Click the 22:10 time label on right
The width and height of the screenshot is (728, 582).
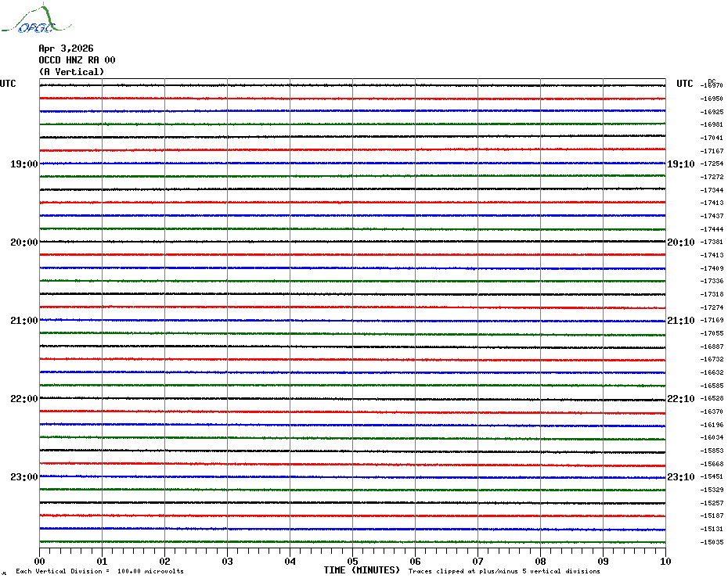click(x=680, y=399)
